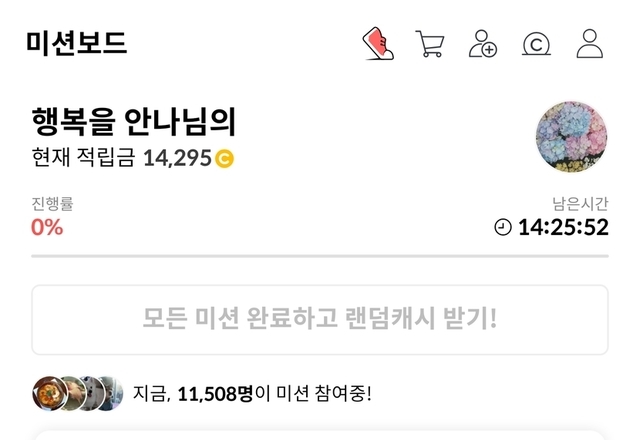This screenshot has height=440, width=640.
Task: Select the food dish participant avatar
Action: click(x=50, y=393)
